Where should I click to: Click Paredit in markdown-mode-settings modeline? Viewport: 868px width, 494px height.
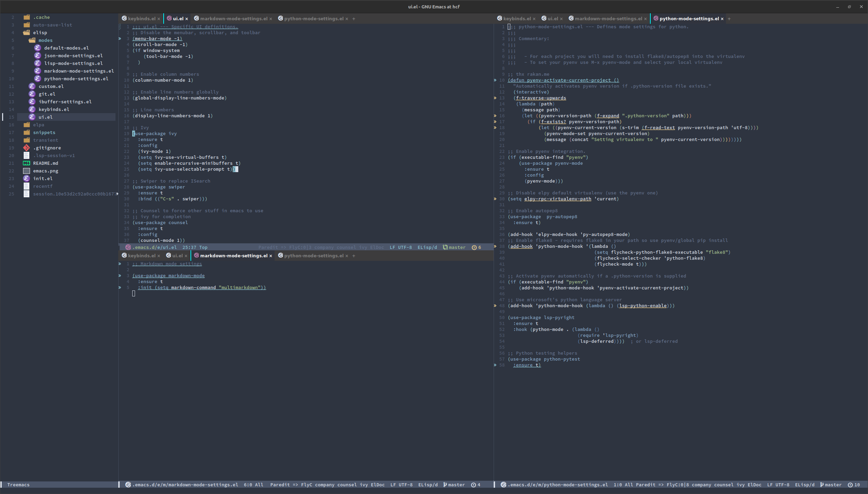[x=280, y=485]
